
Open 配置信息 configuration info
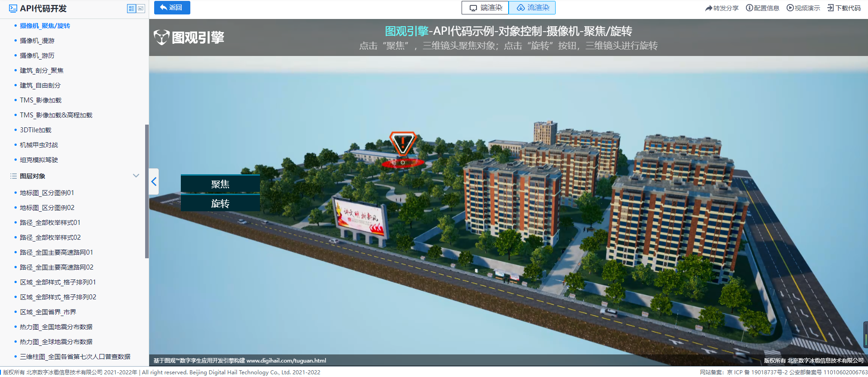coord(763,8)
